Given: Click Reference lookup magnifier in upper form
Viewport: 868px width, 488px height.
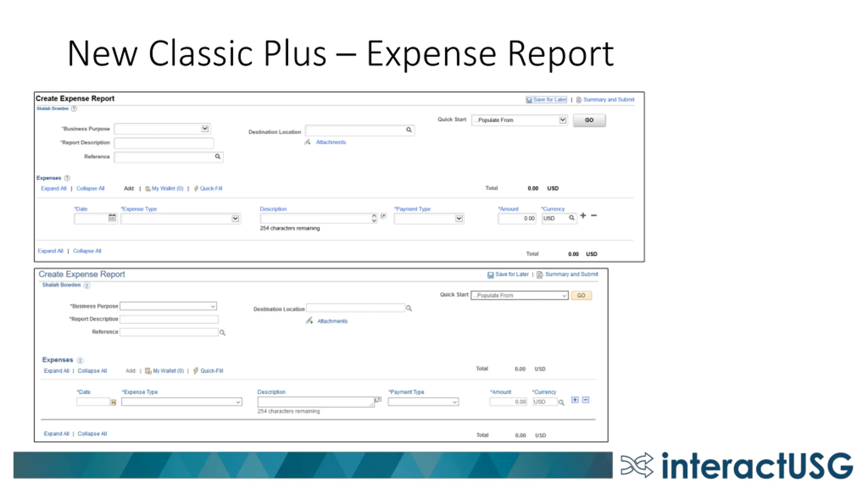Looking at the screenshot, I should (x=218, y=157).
